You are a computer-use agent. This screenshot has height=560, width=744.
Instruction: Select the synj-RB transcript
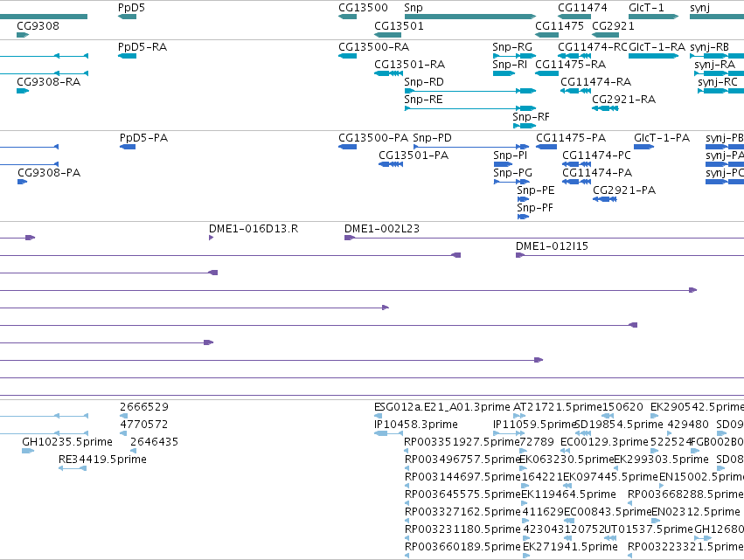point(717,56)
